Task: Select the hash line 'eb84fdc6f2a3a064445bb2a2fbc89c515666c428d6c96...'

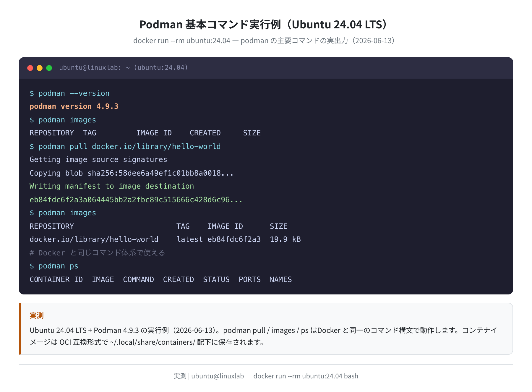Action: coord(136,200)
